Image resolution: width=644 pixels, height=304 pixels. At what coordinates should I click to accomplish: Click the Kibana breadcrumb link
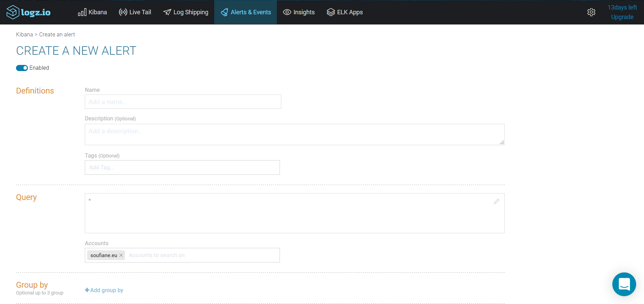[25, 35]
